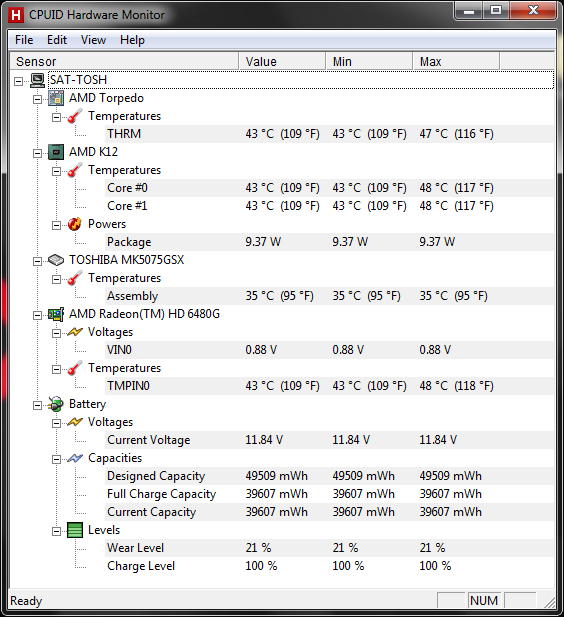This screenshot has width=564, height=617.
Task: Collapse the TOSHIBA MK5075GSX node
Action: pos(37,261)
